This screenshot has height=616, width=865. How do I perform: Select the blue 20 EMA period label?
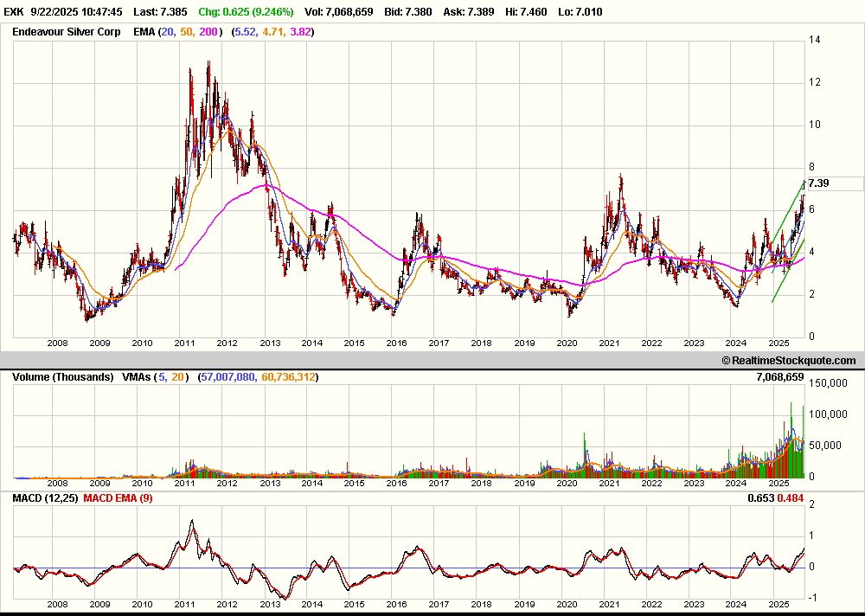[x=167, y=32]
